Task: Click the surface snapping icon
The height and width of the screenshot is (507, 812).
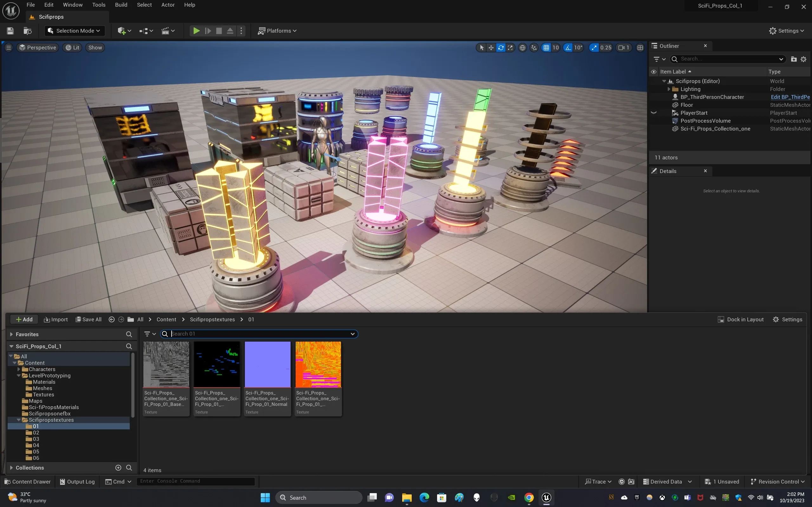Action: [x=534, y=48]
